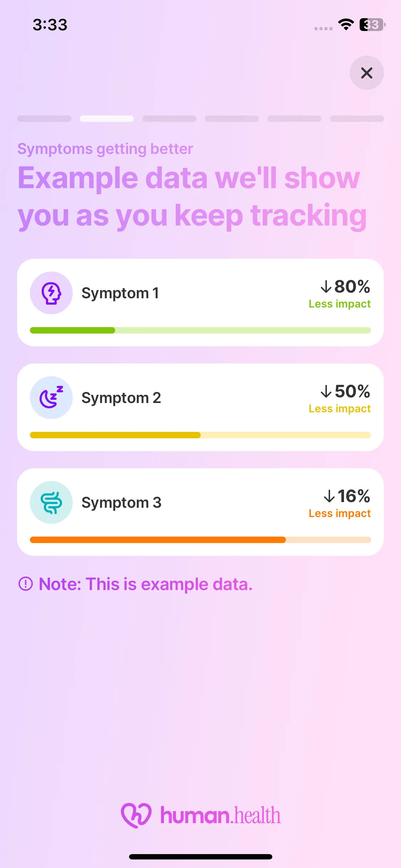Screen dimensions: 401x868
Task: Jump to the third story progress segment
Action: [x=169, y=119]
